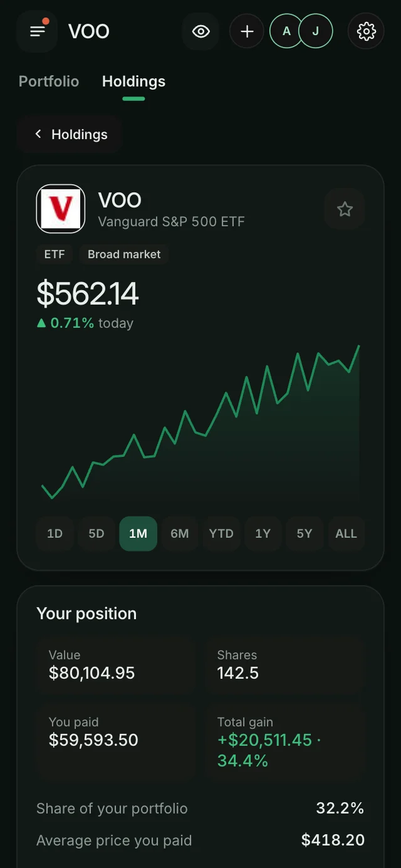Switch chart to YTD range
401x868 pixels.
[x=221, y=533]
